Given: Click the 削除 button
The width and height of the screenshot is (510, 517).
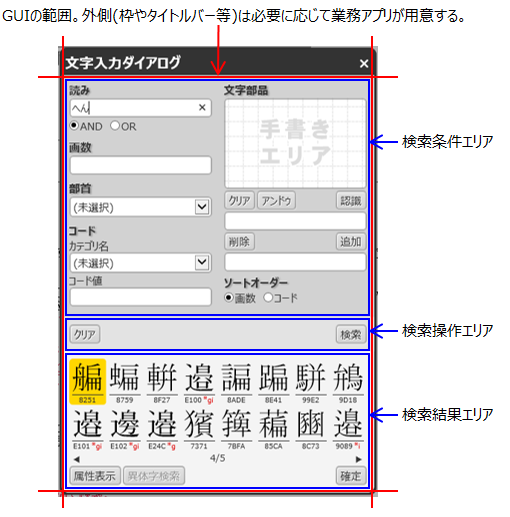Looking at the screenshot, I should (x=239, y=241).
